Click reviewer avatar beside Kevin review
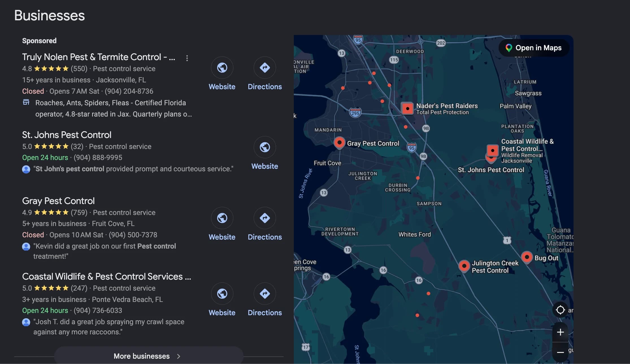Image resolution: width=630 pixels, height=364 pixels. [26, 247]
